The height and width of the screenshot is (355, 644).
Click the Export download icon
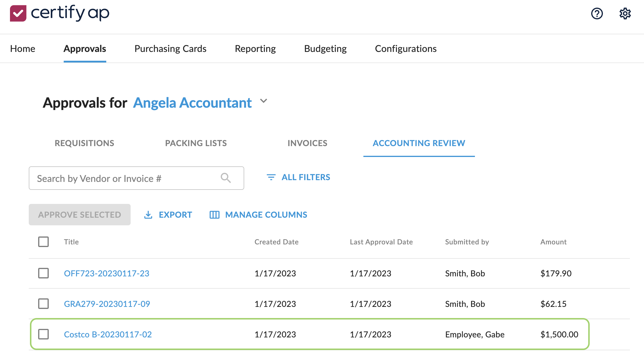pyautogui.click(x=148, y=215)
